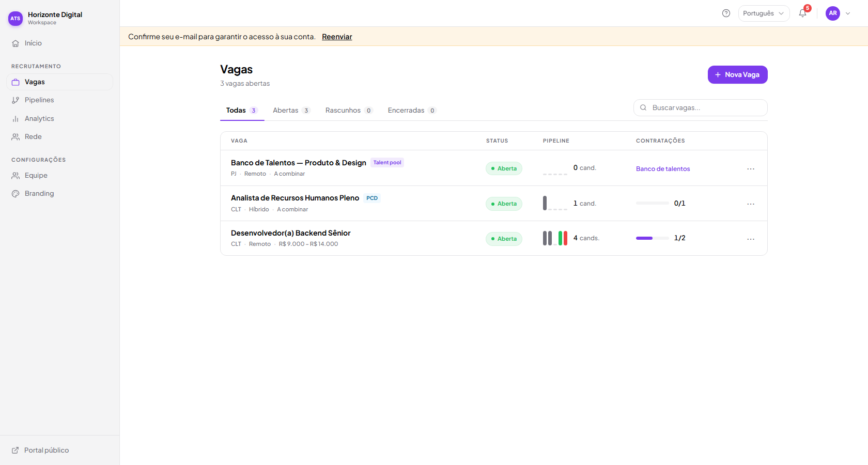Open Pipelines in the sidebar
Viewport: 868px width, 465px height.
coord(59,100)
